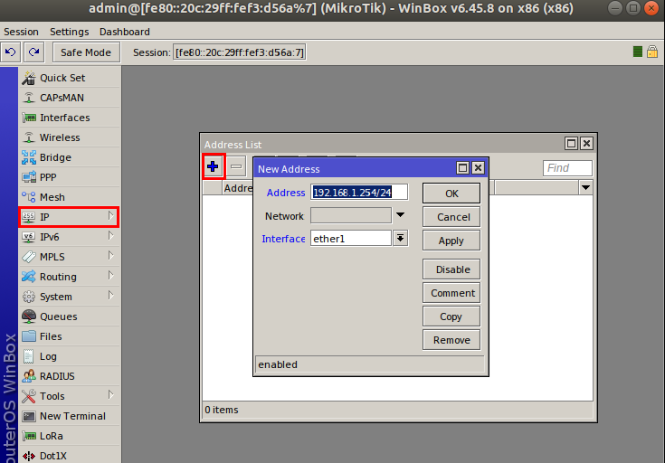This screenshot has height=463, width=665.
Task: Open the Tools menu
Action: point(70,396)
